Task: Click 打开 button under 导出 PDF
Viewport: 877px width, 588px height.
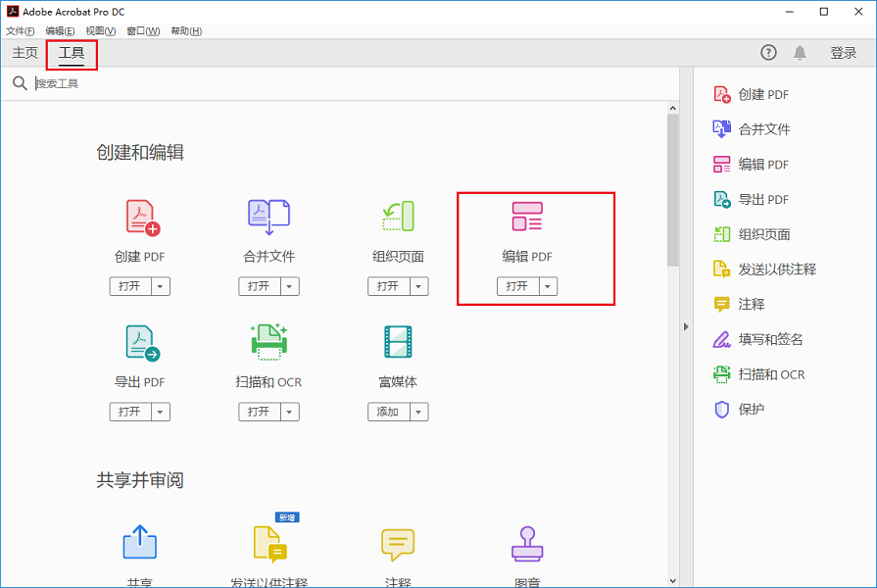Action: 130,412
